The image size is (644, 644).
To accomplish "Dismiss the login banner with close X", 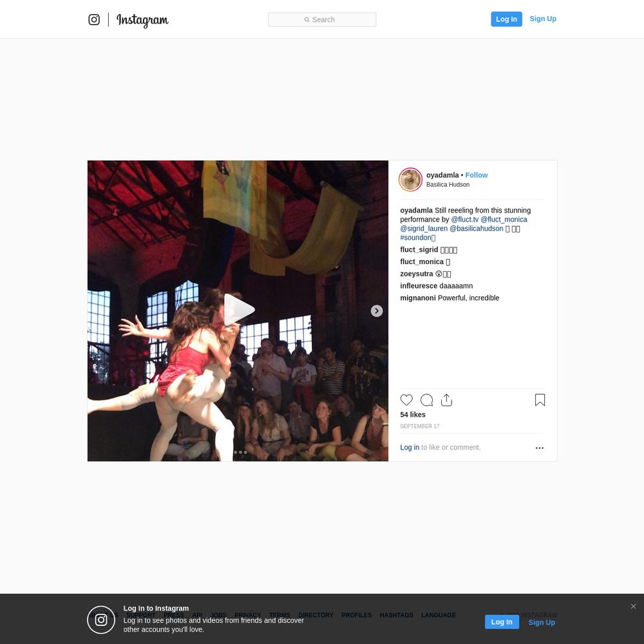I will tap(633, 606).
